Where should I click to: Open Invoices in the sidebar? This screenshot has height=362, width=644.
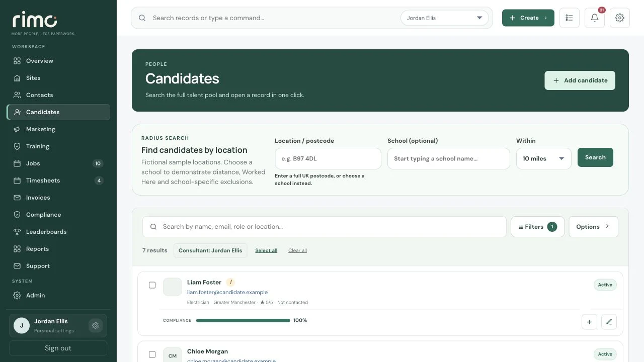point(58,198)
